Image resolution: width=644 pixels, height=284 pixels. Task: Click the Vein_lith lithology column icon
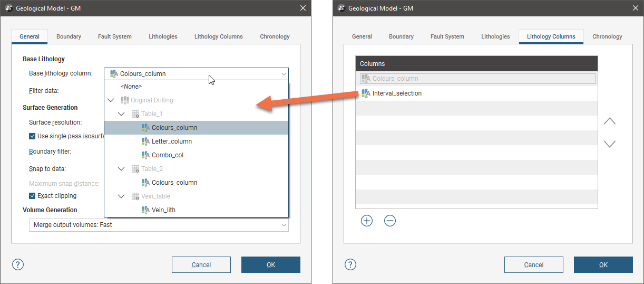146,210
